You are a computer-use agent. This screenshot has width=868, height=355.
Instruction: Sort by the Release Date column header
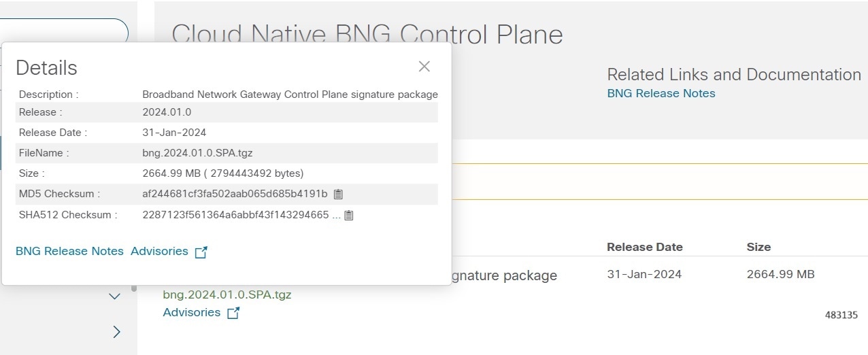point(645,247)
